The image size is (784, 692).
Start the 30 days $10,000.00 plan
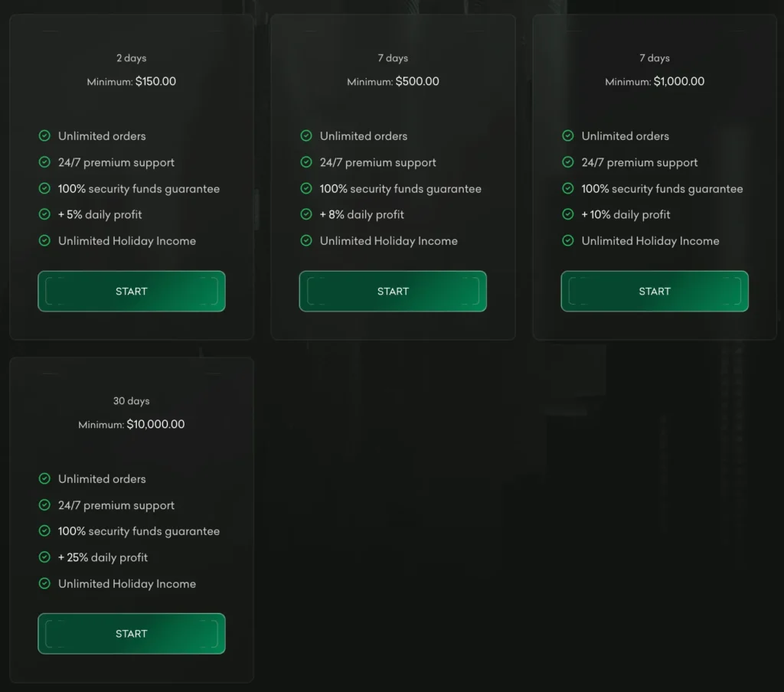(x=132, y=634)
